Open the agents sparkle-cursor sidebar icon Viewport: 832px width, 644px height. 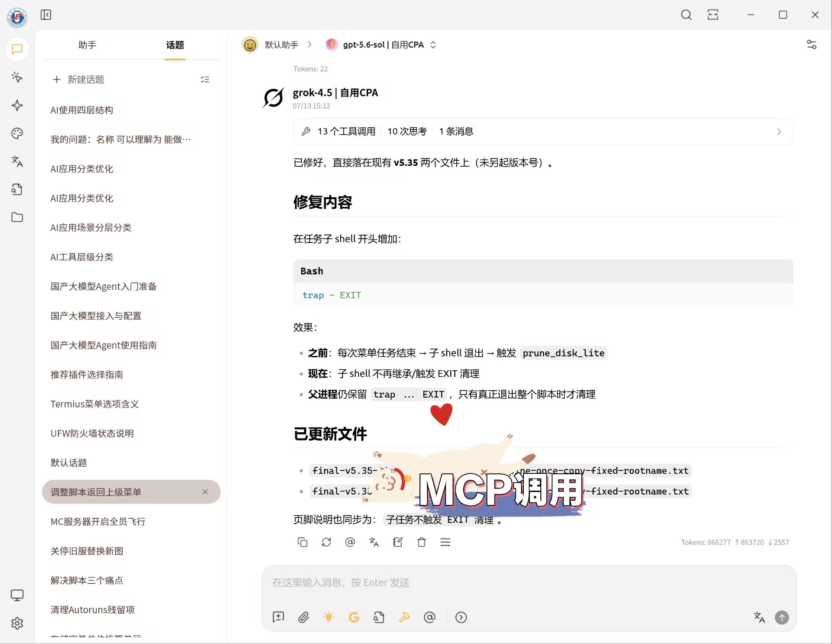point(17,78)
